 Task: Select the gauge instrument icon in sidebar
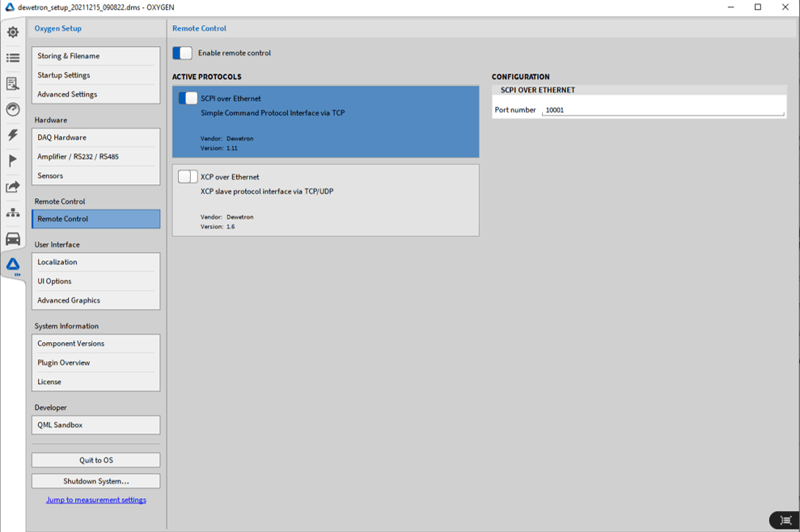(x=13, y=109)
